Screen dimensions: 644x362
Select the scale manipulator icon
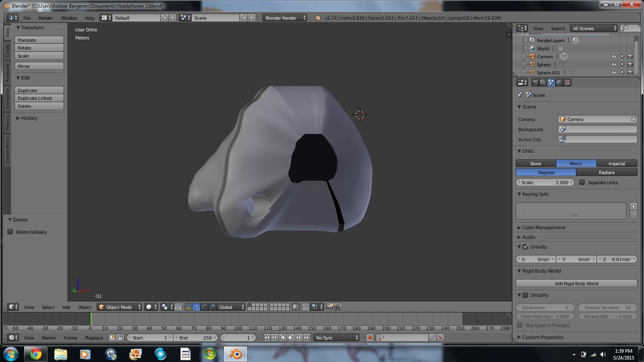(x=212, y=307)
